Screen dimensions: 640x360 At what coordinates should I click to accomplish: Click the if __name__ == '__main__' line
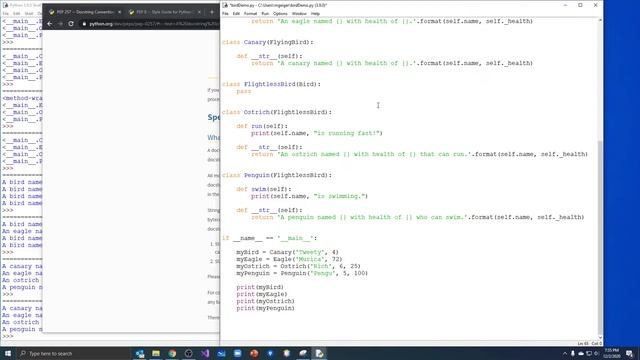point(269,238)
